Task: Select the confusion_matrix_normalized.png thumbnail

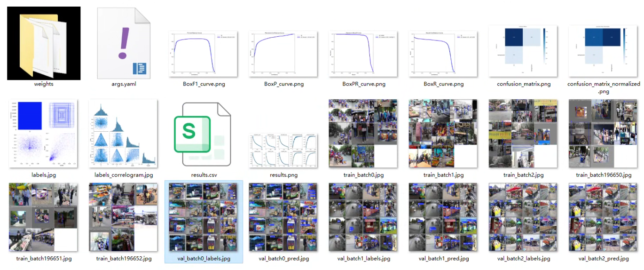Action: (x=603, y=51)
